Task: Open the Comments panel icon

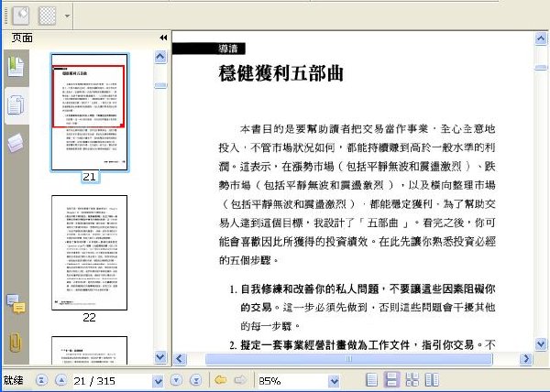Action: point(16,304)
